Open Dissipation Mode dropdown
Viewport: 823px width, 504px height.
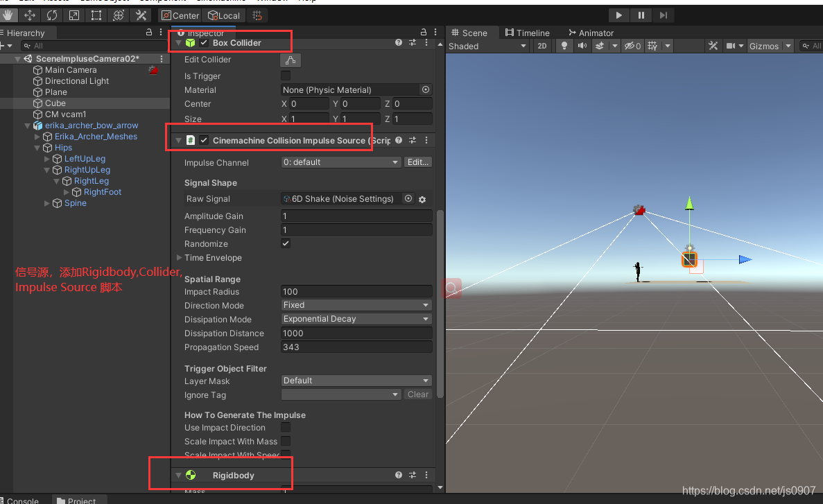[x=356, y=319]
